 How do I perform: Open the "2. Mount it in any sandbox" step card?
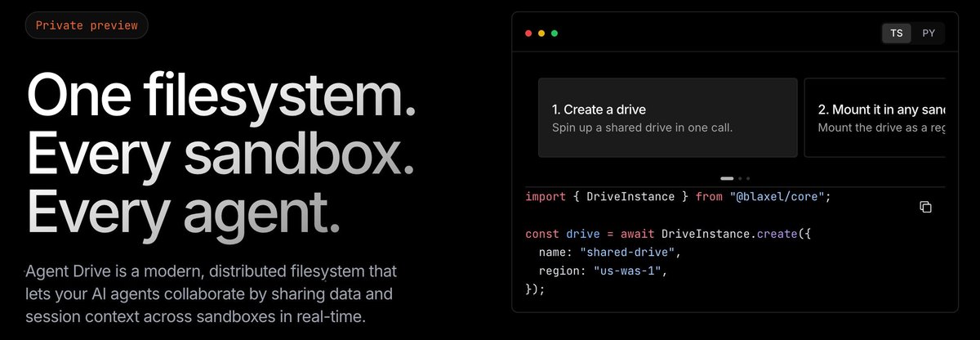875,118
